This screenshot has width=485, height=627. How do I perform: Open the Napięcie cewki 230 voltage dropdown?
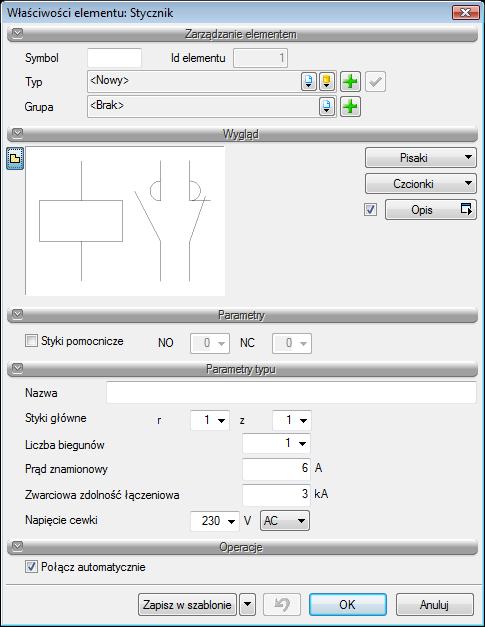[215, 521]
